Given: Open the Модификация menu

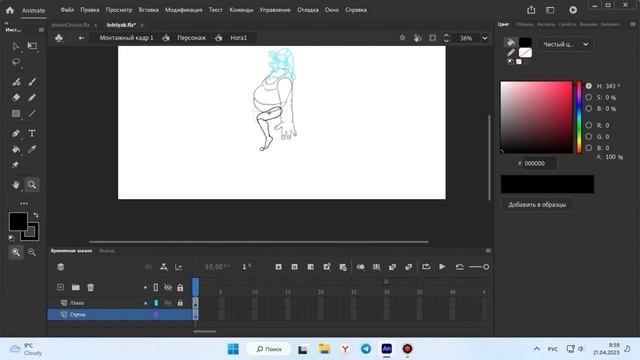Looking at the screenshot, I should click(x=183, y=10).
